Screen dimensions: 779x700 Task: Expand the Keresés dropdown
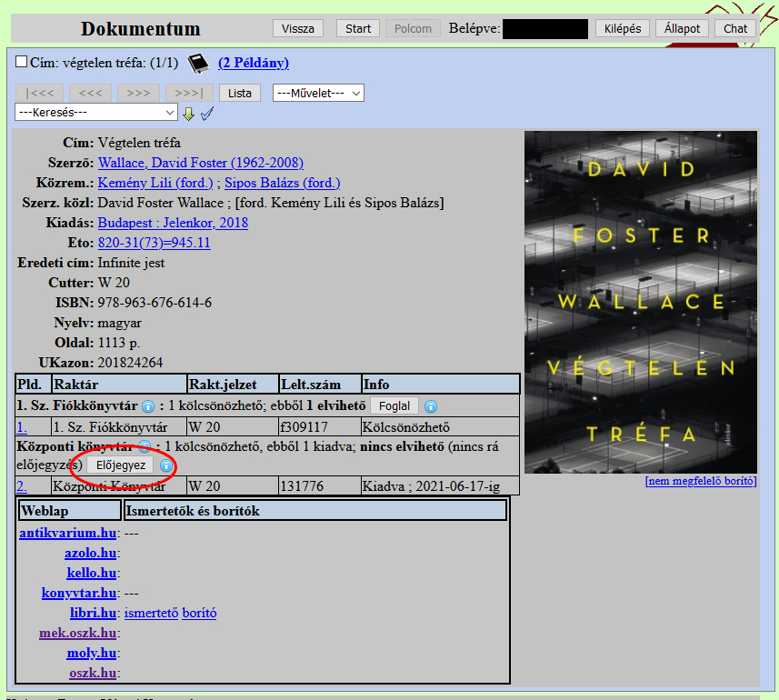pyautogui.click(x=96, y=112)
